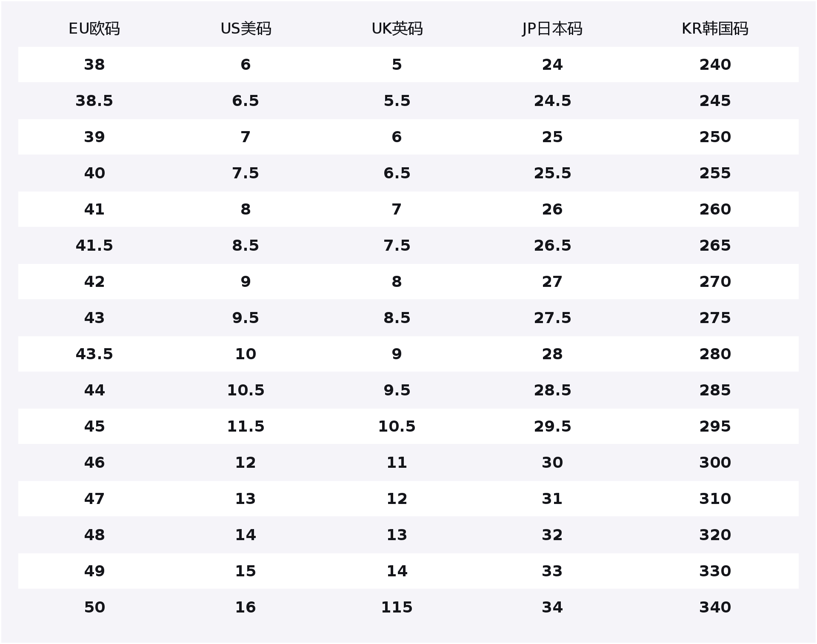Click JP size 27.5 cell
The width and height of the screenshot is (817, 644).
552,318
